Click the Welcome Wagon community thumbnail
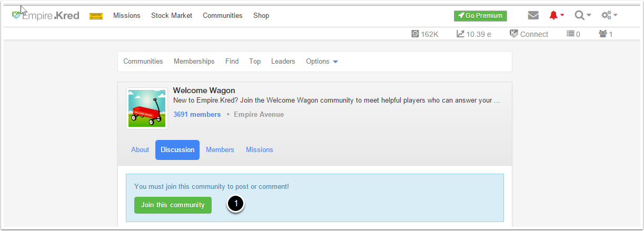 click(x=147, y=108)
